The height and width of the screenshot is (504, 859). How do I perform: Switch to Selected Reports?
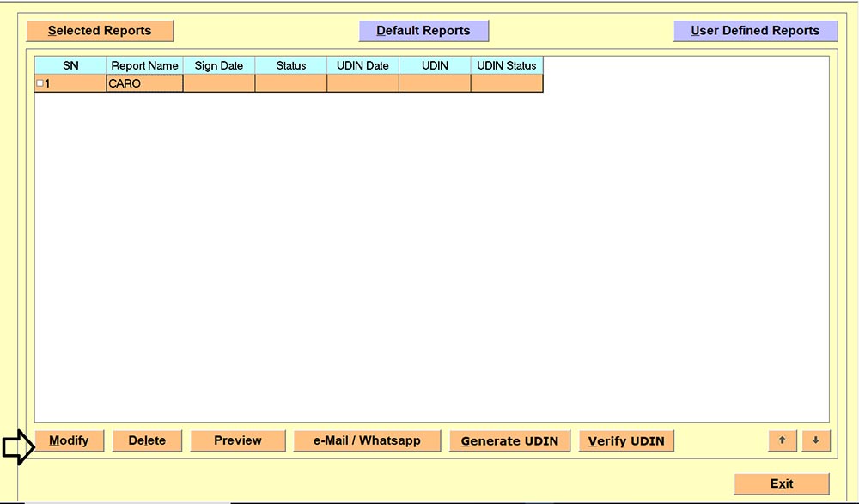tap(100, 31)
